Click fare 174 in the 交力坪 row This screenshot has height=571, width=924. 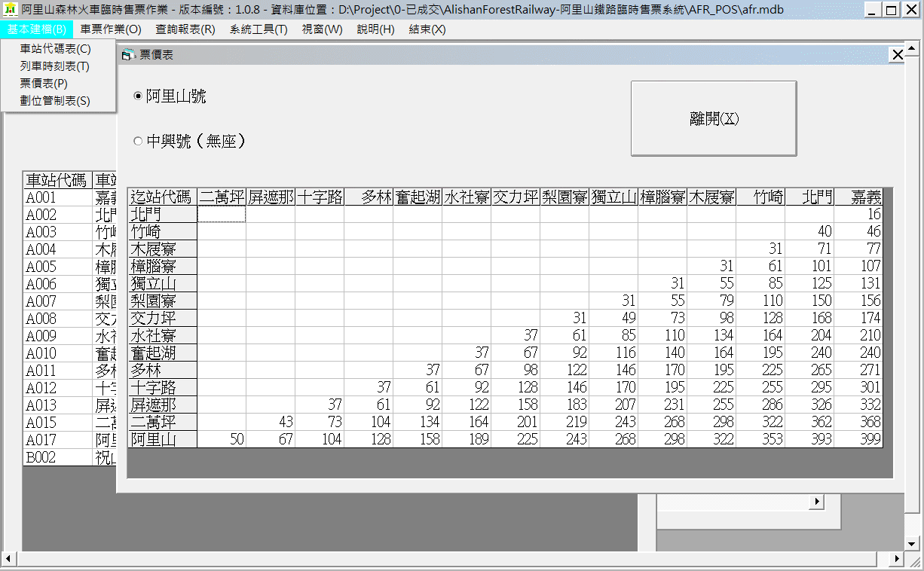[x=858, y=318]
